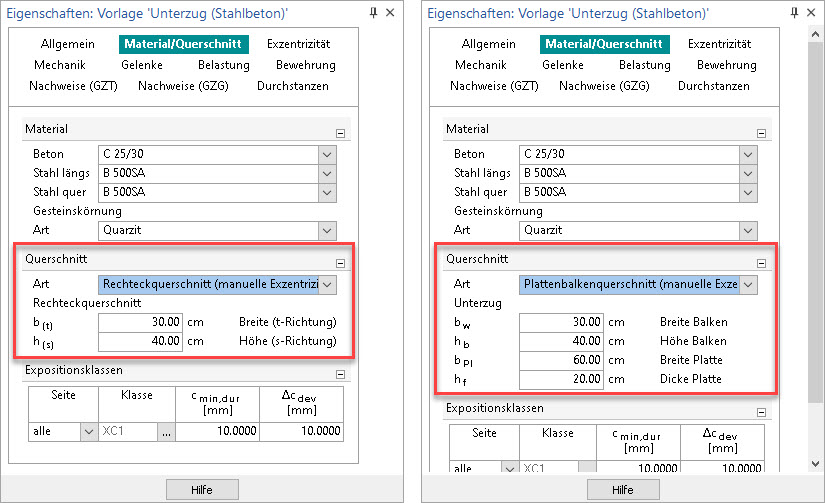The width and height of the screenshot is (825, 503).
Task: Switch to the Bewehrung tab in the left panel
Action: click(x=306, y=65)
